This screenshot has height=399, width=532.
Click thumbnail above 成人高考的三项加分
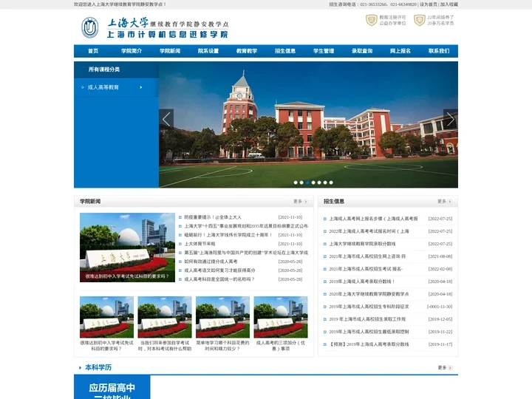tap(281, 317)
